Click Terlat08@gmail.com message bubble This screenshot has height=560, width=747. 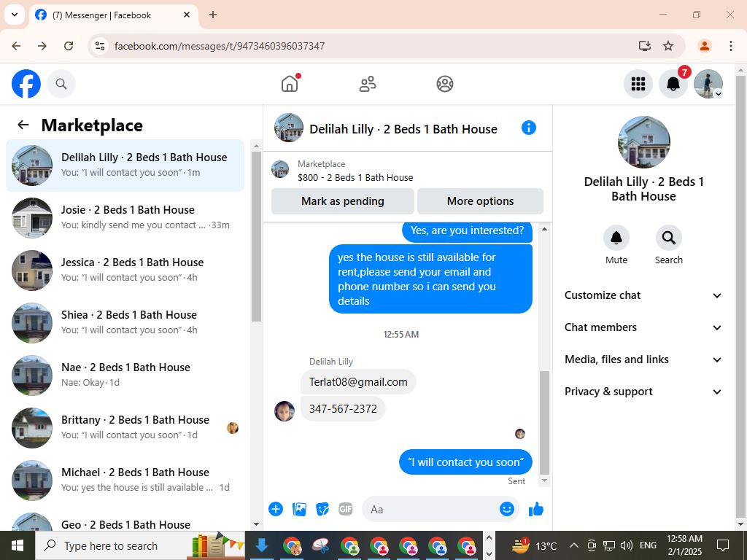coord(358,382)
